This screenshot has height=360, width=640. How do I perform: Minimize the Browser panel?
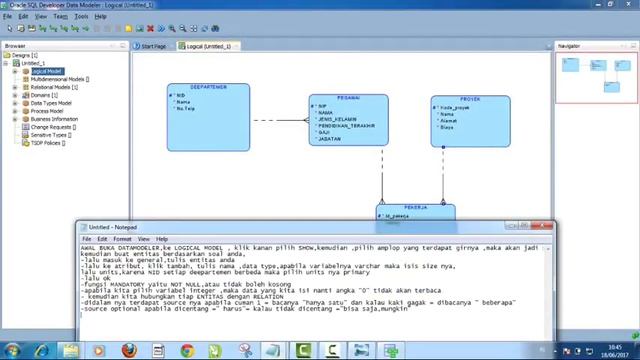click(x=112, y=46)
